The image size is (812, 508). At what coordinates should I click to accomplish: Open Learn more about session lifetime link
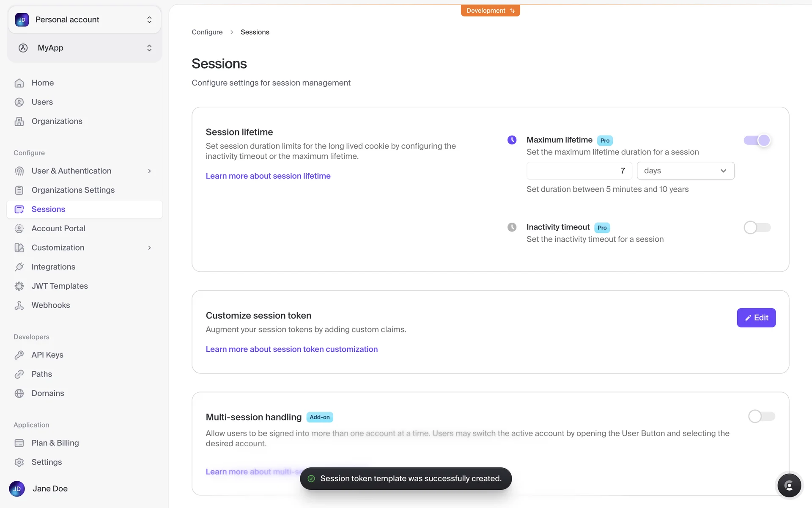coord(268,176)
